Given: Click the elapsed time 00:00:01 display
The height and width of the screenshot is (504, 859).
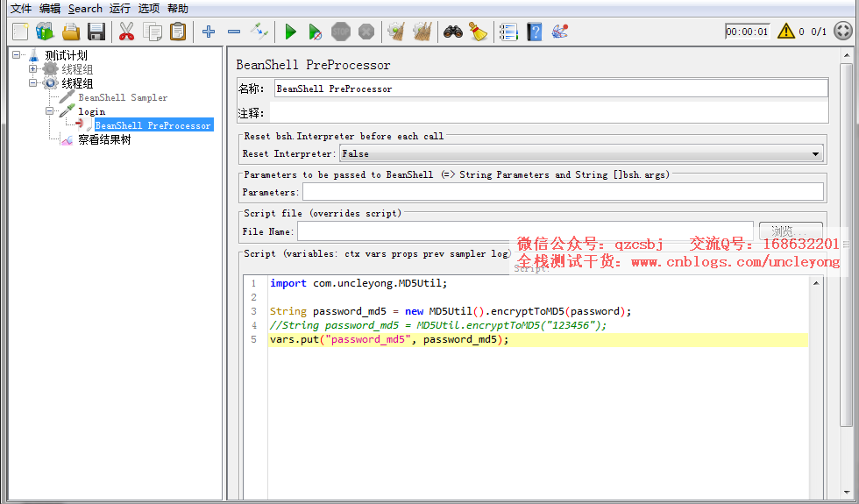Looking at the screenshot, I should point(747,32).
